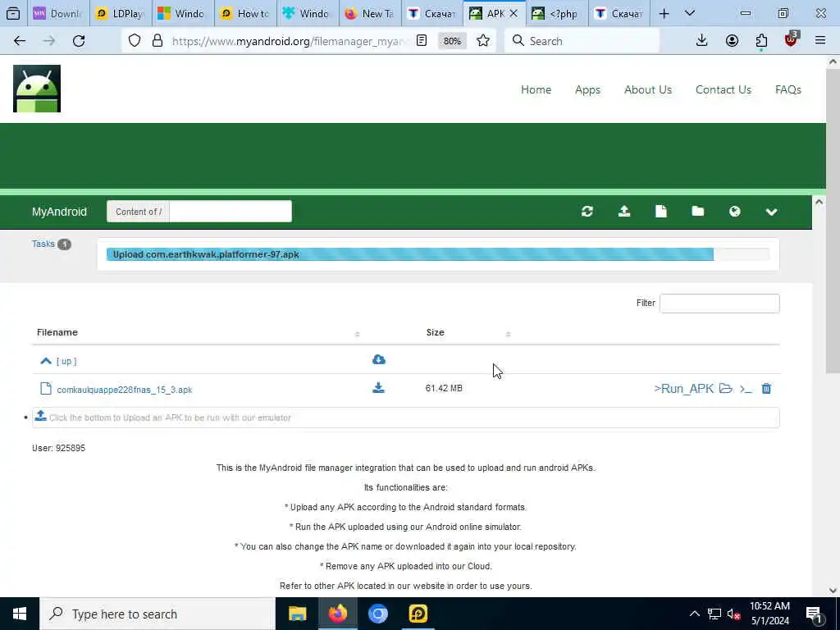840x630 pixels.
Task: Open the extensions puzzle icon
Action: (761, 41)
